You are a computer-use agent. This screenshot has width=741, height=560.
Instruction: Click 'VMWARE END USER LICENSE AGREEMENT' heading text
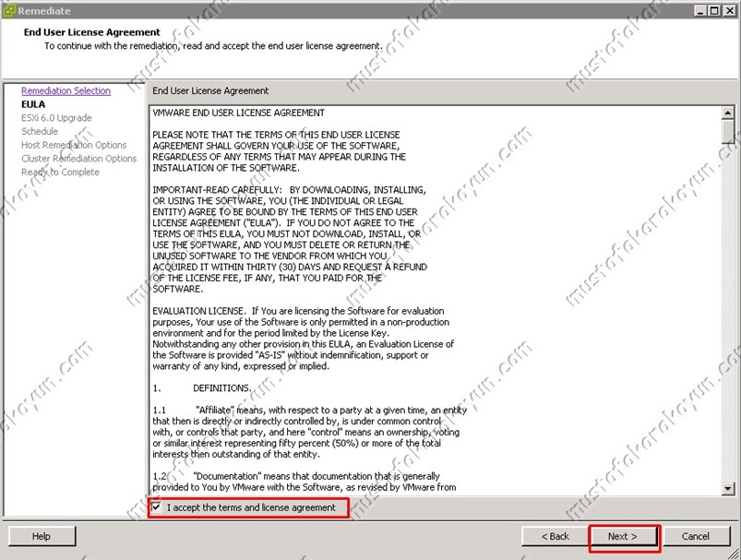[239, 113]
